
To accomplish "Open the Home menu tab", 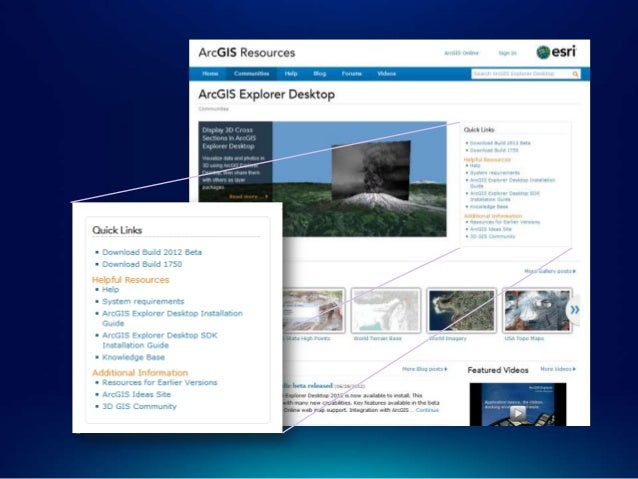I will [x=210, y=74].
